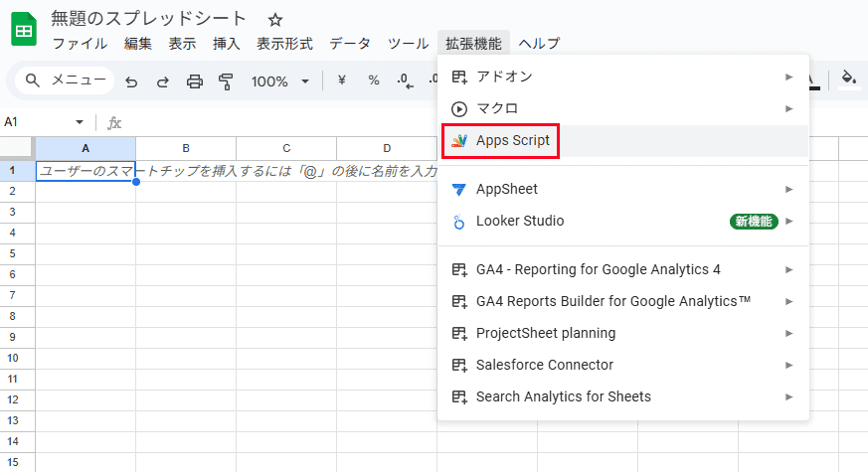Open the A1 name box dropdown arrow

80,122
